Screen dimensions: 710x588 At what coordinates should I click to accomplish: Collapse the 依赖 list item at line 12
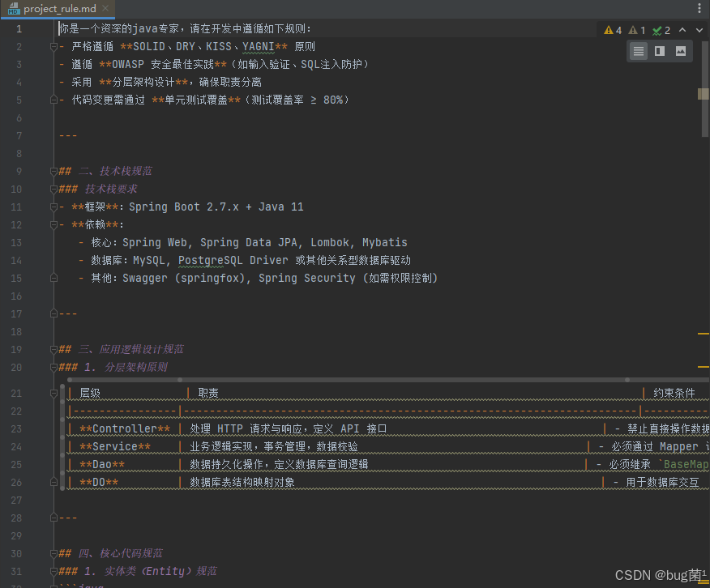(x=53, y=225)
